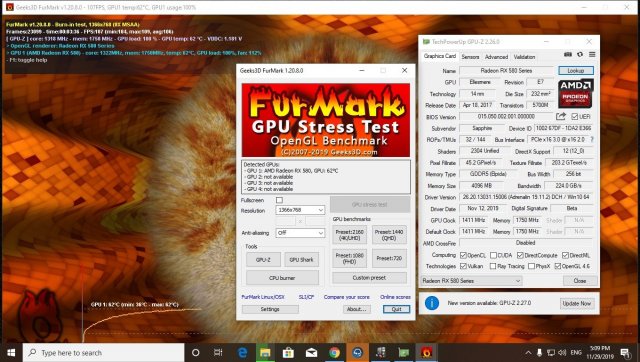The height and width of the screenshot is (362, 640).
Task: Expand the Resolution 1366x768 dropdown
Action: click(x=300, y=210)
